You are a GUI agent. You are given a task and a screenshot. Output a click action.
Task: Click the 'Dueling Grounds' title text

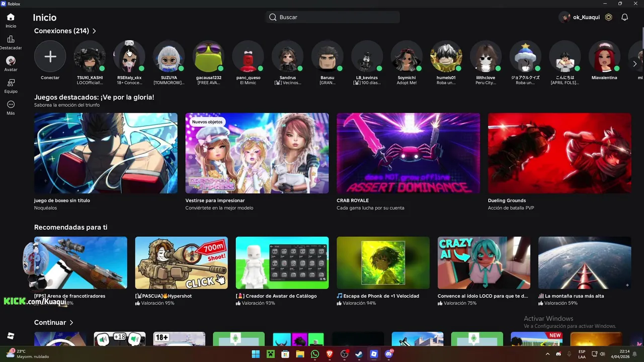tap(507, 201)
